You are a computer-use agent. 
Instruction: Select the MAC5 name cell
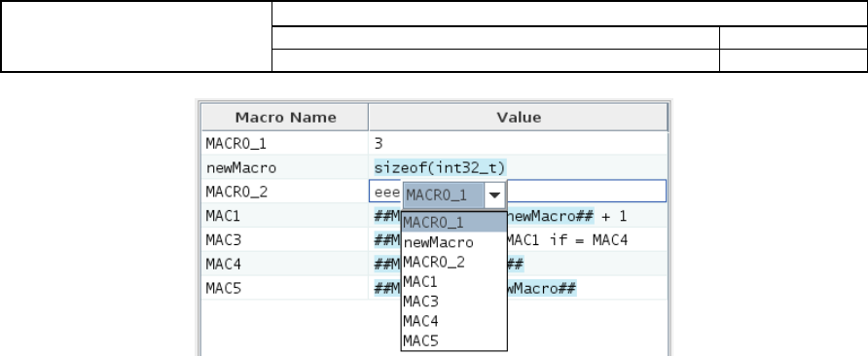pos(285,288)
